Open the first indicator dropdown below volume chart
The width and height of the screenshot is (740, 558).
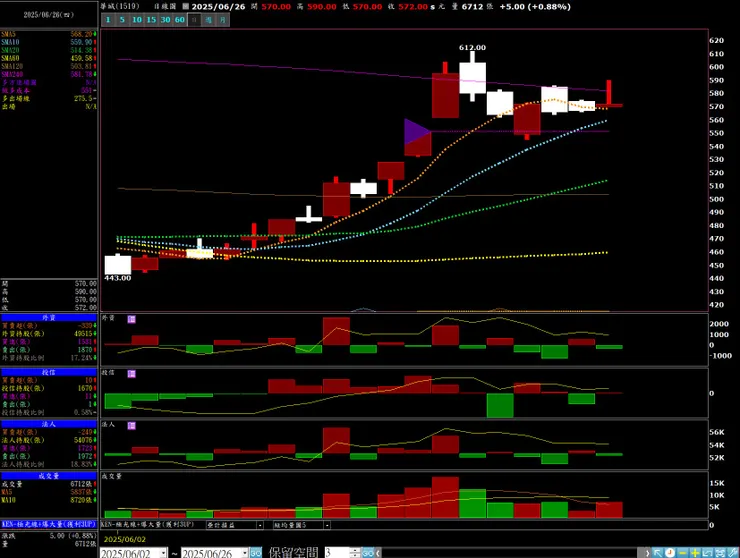(260, 525)
